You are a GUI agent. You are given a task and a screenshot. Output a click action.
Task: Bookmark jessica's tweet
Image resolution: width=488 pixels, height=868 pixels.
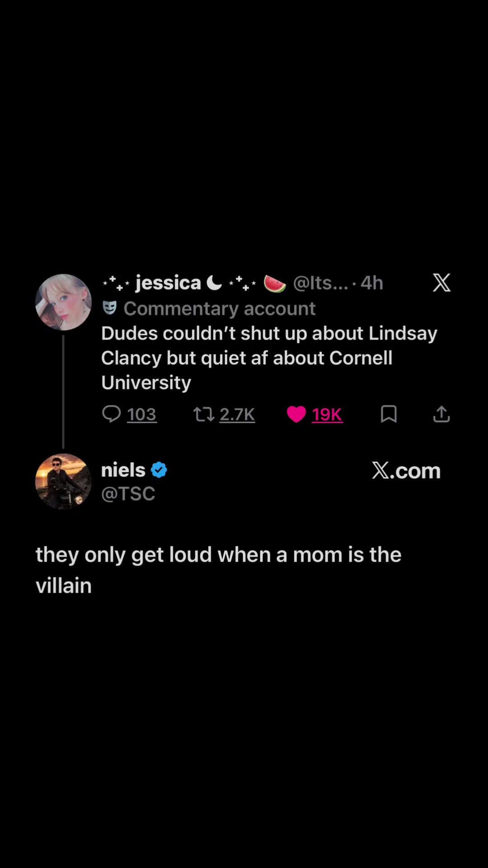tap(389, 414)
